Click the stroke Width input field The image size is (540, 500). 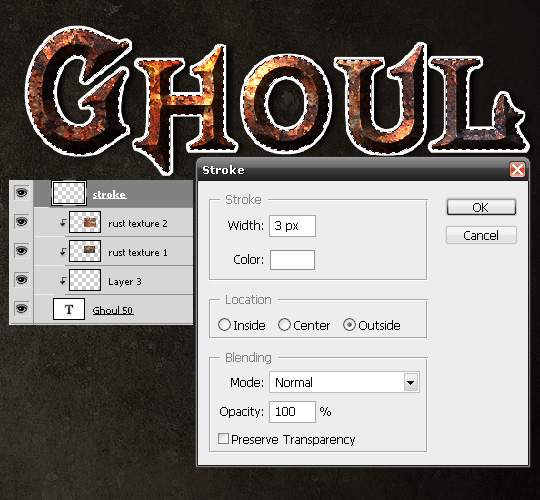[x=292, y=226]
